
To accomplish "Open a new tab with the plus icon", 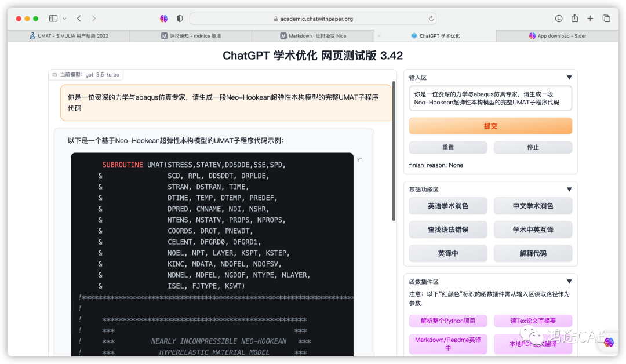I will coord(590,18).
